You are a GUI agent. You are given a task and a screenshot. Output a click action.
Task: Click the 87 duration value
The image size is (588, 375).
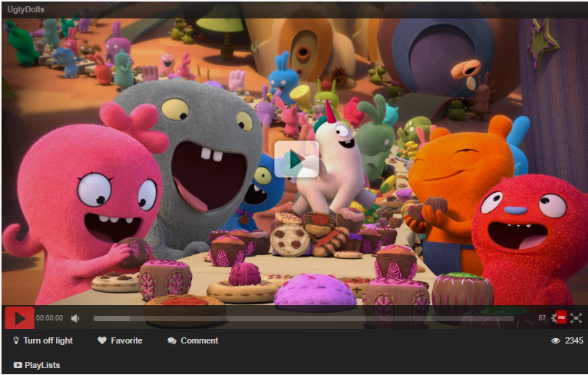542,318
